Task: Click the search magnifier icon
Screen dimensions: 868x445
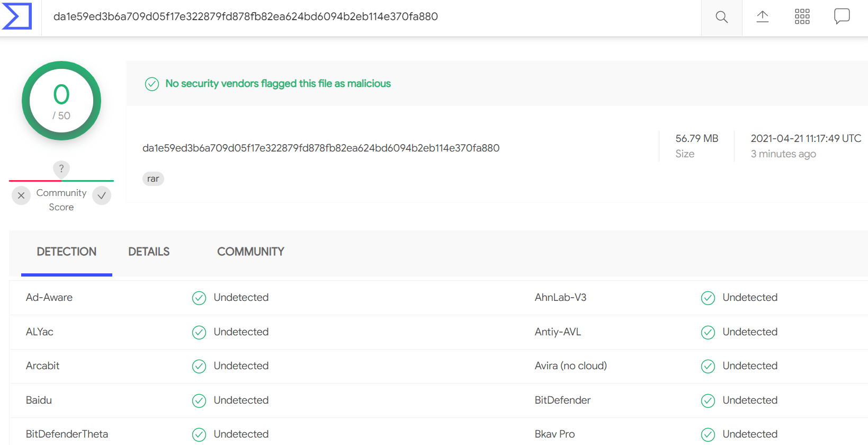Action: [721, 17]
